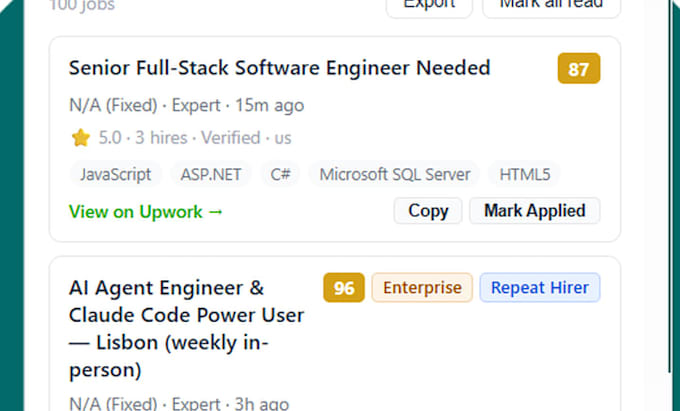Click the Repeat Hirer badge
Screen dimensions: 680x411
[x=540, y=287]
